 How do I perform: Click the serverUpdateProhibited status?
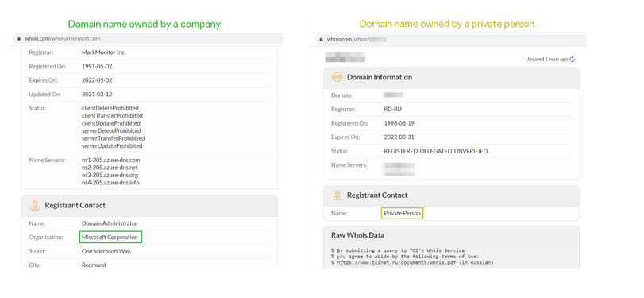tap(112, 146)
